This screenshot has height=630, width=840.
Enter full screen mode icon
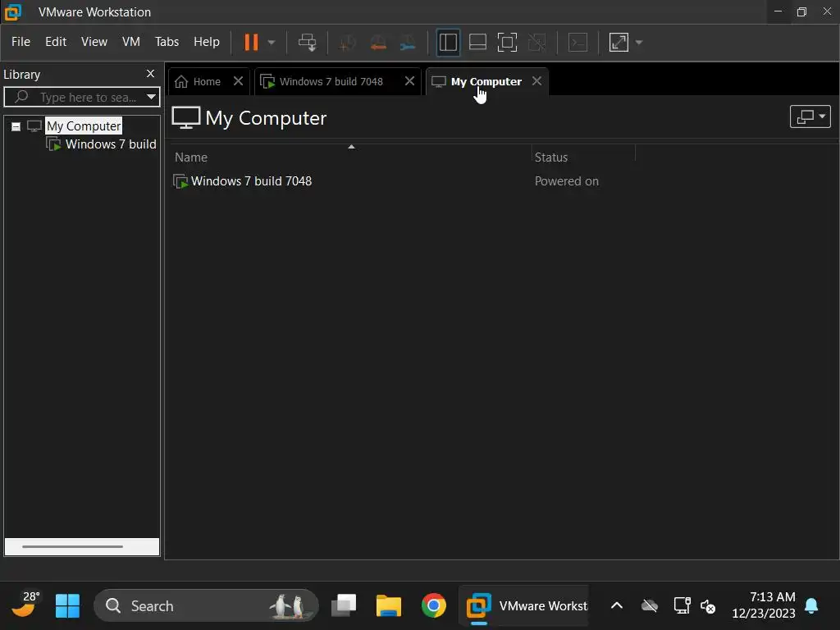507,43
